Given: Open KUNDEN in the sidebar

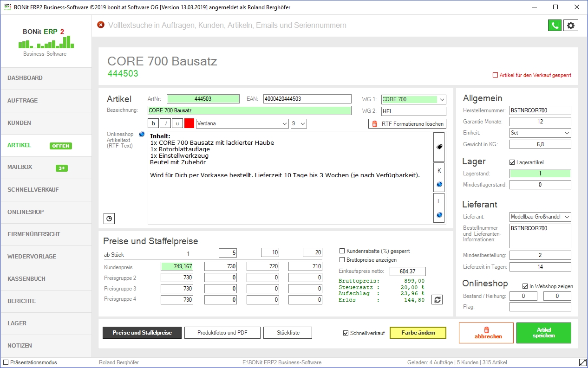Looking at the screenshot, I should coord(46,123).
